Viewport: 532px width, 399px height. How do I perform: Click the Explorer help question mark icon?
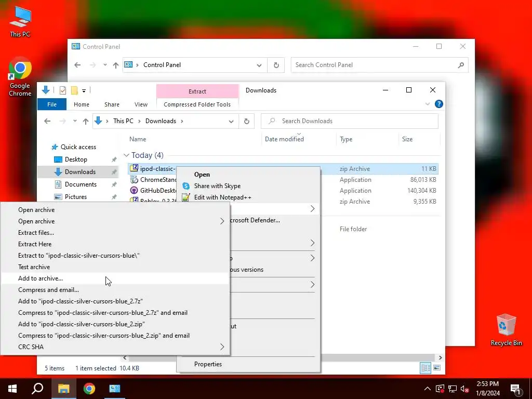coord(438,104)
